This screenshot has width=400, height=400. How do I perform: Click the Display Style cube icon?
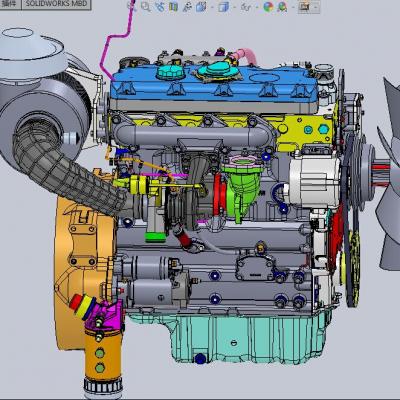(x=224, y=6)
